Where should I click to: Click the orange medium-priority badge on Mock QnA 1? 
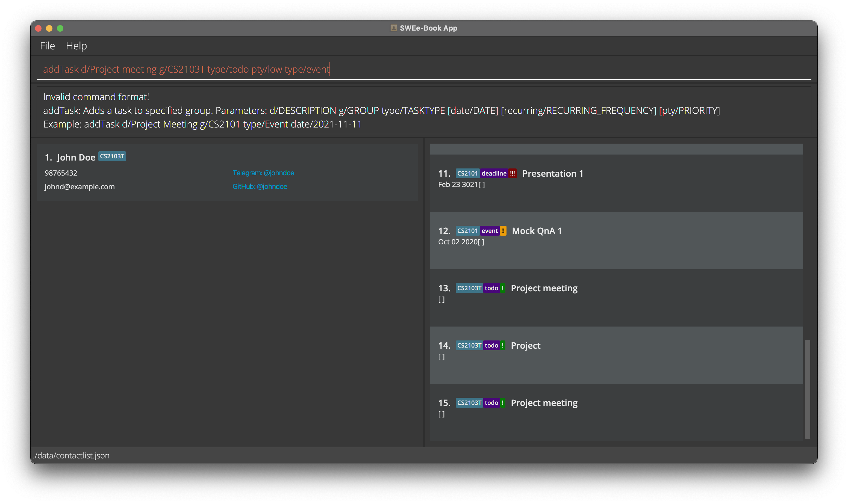click(x=503, y=231)
